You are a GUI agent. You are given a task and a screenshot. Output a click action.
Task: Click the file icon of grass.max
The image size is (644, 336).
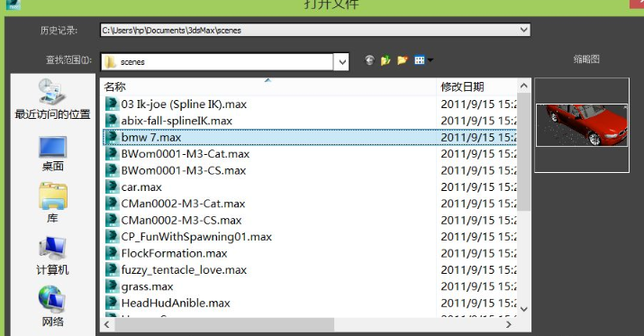112,286
